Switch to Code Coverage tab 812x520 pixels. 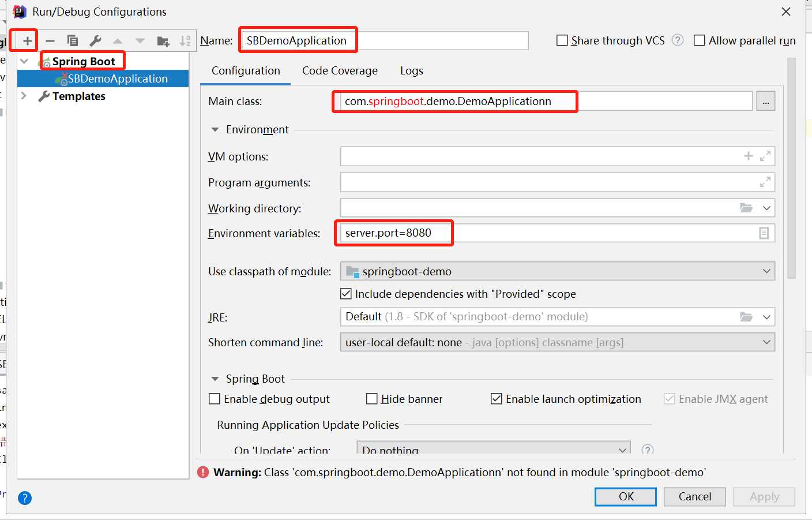tap(340, 70)
